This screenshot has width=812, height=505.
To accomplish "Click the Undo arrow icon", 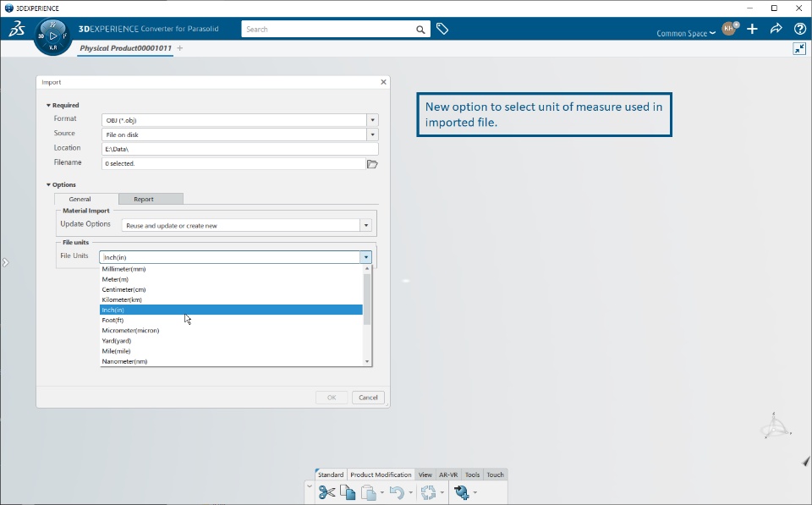I will coord(398,492).
